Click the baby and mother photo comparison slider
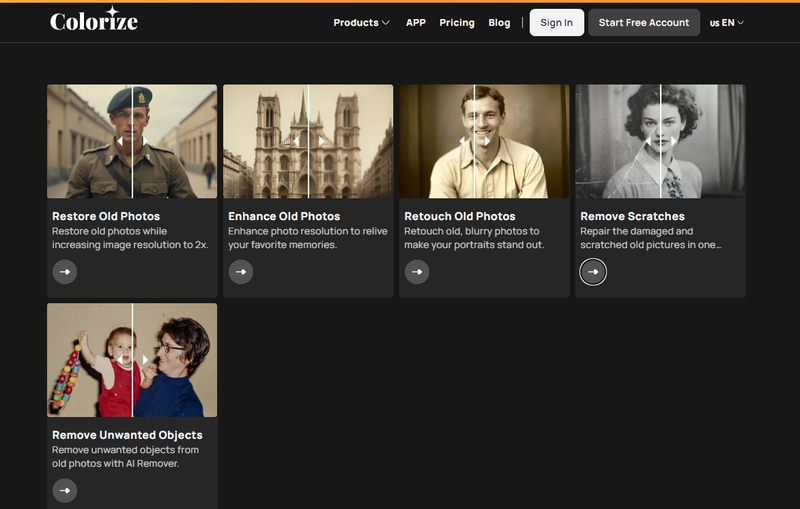 [x=133, y=360]
